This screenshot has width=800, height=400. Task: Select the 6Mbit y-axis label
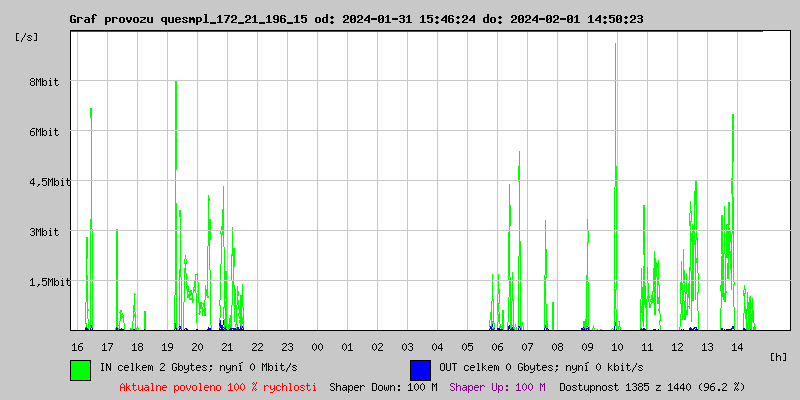[x=44, y=132]
